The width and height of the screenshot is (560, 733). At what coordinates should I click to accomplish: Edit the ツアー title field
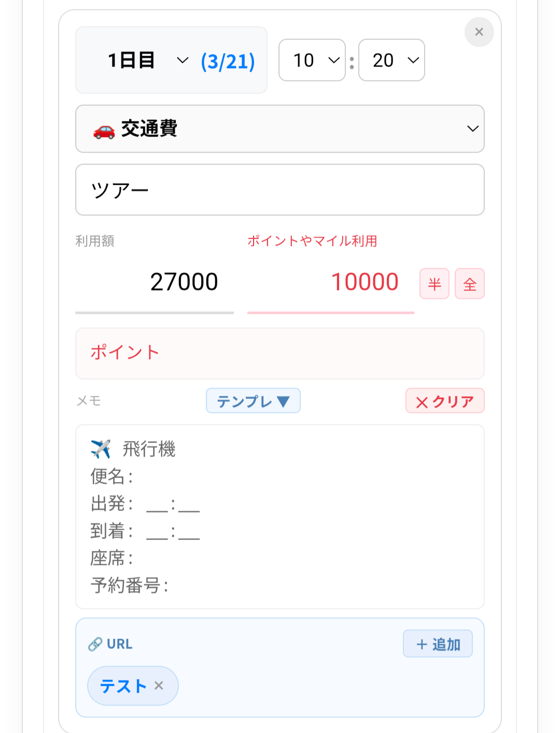click(280, 190)
